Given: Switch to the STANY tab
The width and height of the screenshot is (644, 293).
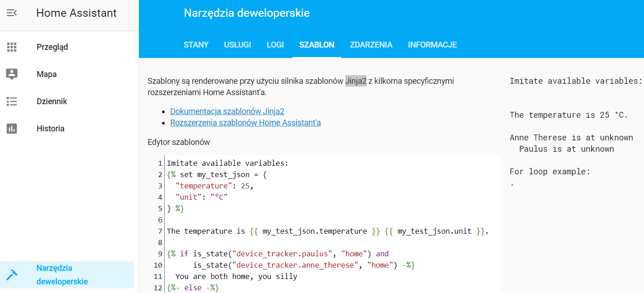Looking at the screenshot, I should click(196, 45).
